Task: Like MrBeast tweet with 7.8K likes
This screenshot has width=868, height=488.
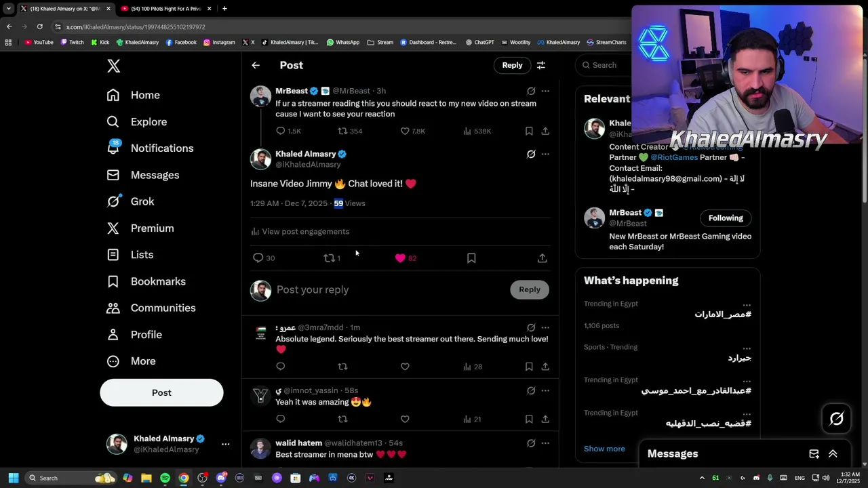Action: click(x=412, y=131)
